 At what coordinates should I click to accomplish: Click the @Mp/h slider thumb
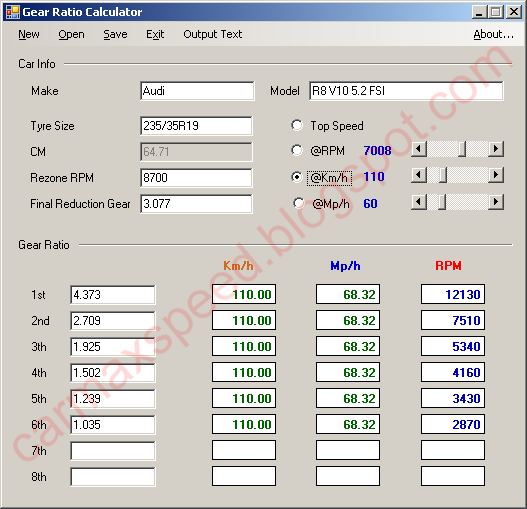[x=441, y=202]
